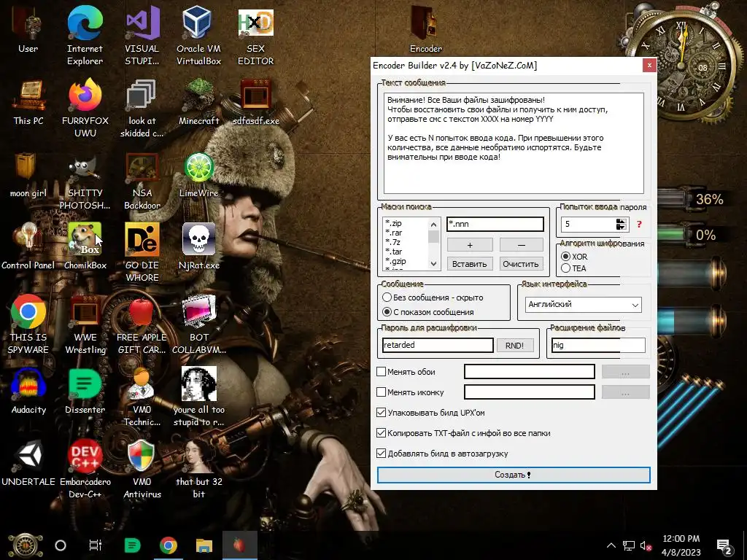
Task: Select the VMO Antivirus shield icon
Action: click(x=142, y=469)
